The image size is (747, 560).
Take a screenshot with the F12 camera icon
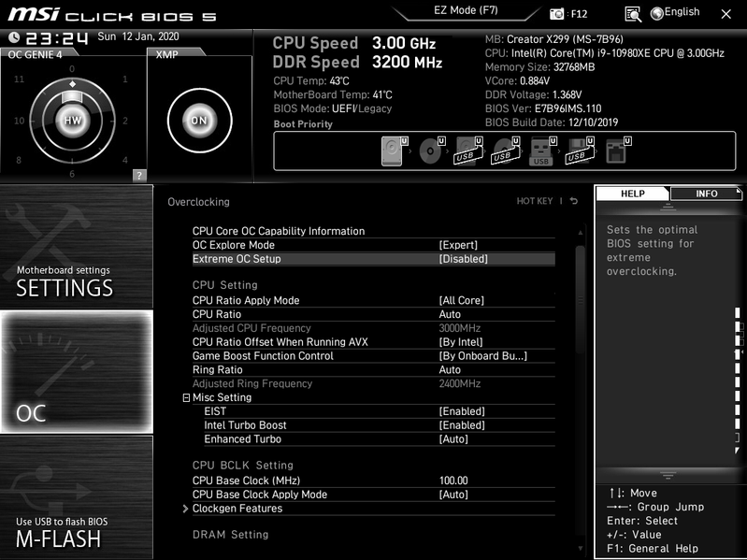(x=556, y=14)
